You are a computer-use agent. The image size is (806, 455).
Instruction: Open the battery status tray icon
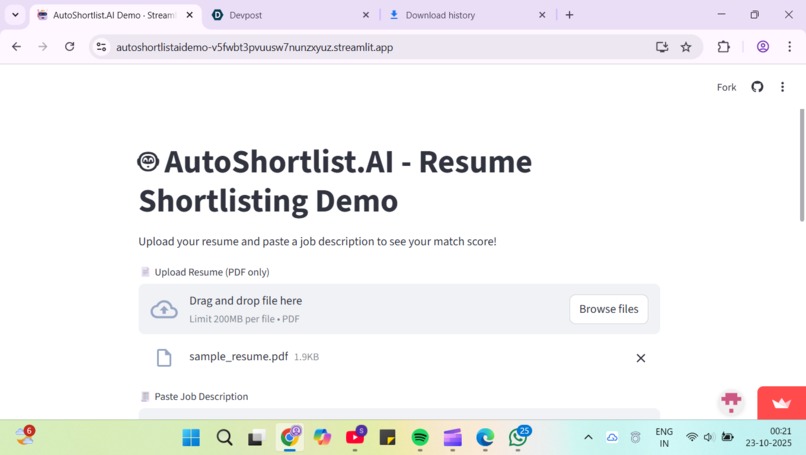coord(727,437)
